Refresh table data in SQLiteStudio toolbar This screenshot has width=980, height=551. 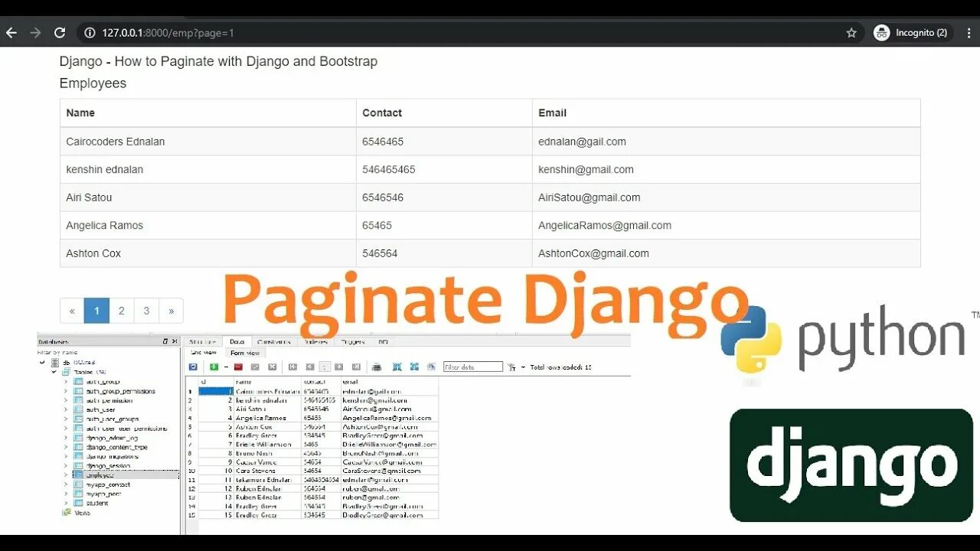(x=193, y=367)
